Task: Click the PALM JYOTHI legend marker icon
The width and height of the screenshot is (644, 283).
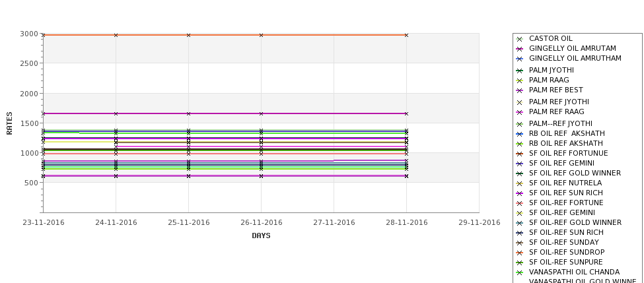Action: (519, 71)
